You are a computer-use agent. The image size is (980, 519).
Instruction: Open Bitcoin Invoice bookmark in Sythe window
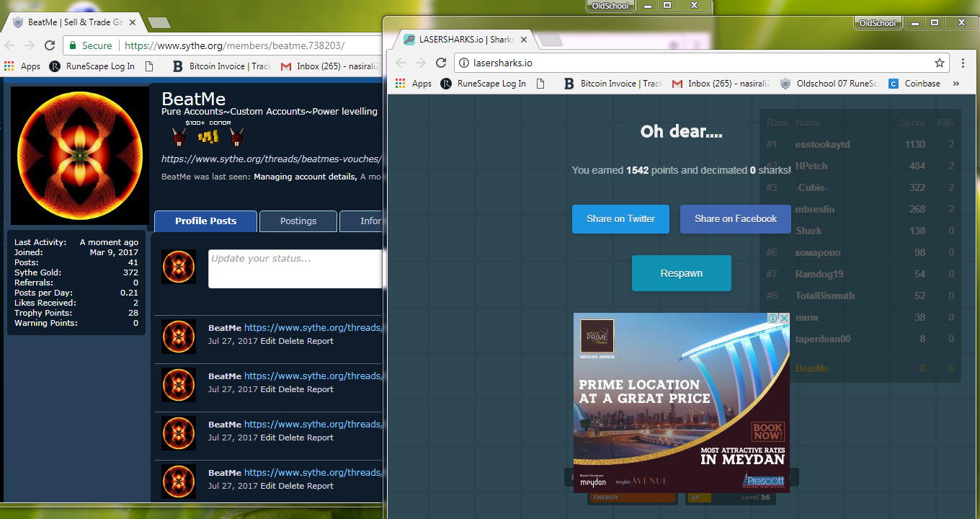point(221,66)
